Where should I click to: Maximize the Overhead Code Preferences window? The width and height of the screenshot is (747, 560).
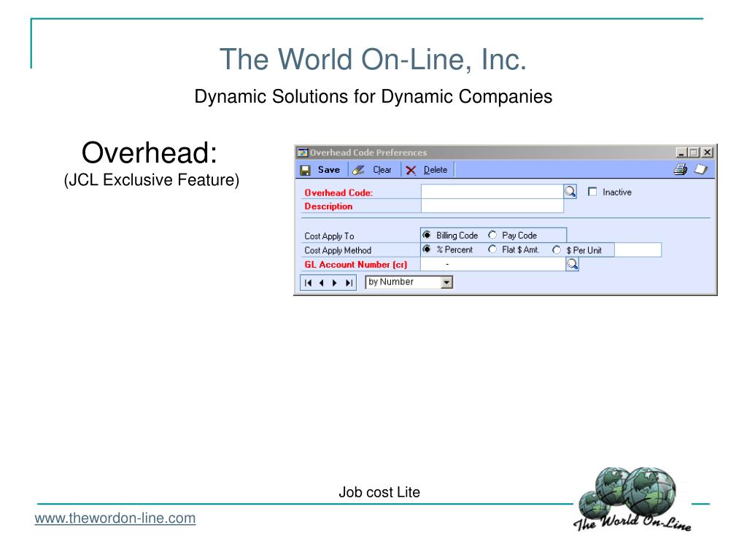(694, 152)
